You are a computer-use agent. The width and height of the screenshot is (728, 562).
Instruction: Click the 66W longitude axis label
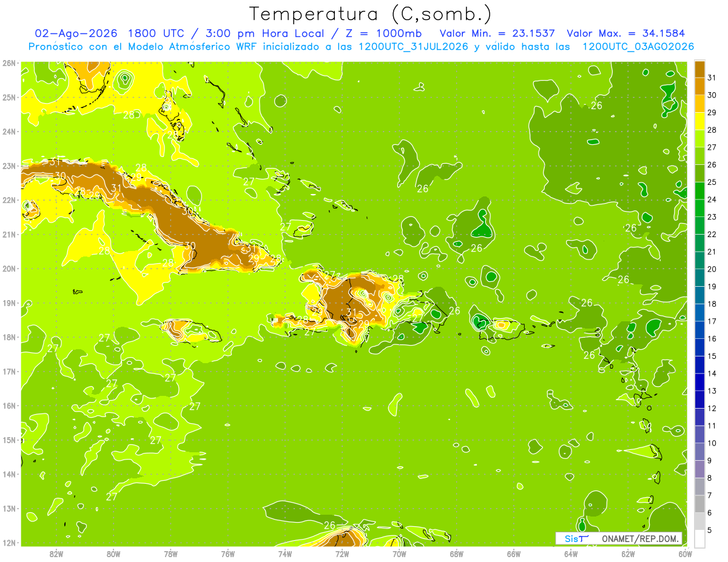point(513,554)
